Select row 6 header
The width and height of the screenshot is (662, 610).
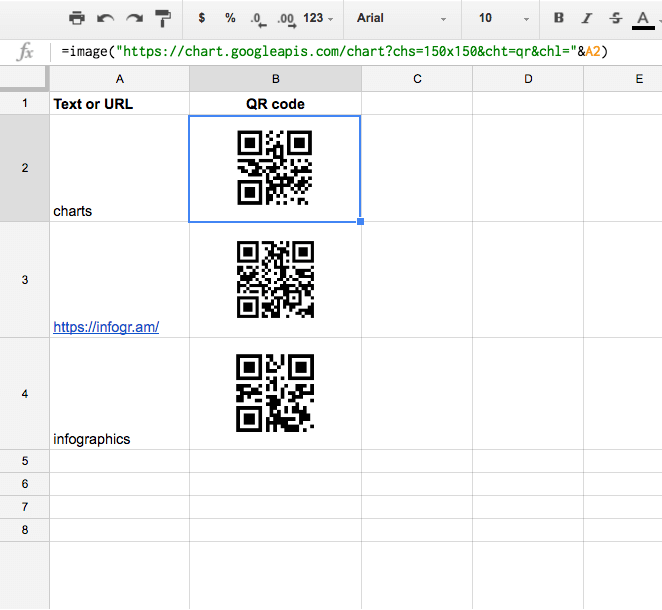tap(24, 484)
